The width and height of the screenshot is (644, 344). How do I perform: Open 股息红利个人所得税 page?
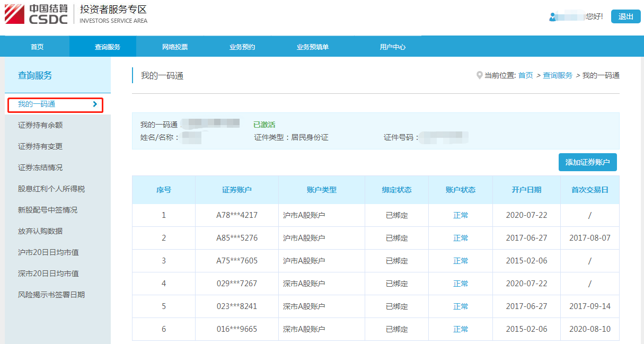coord(48,188)
